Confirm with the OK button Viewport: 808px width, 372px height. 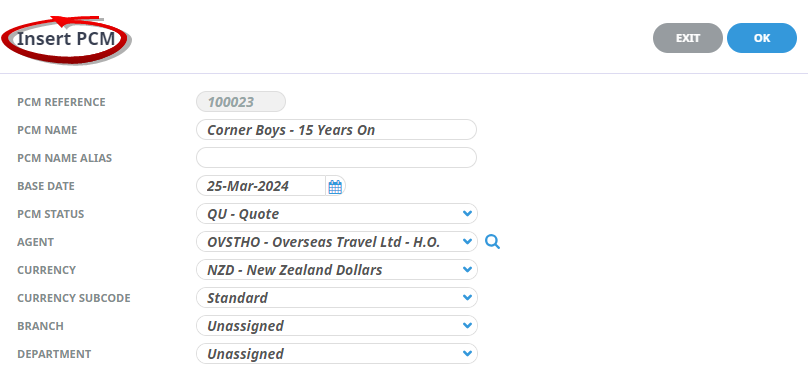point(762,38)
